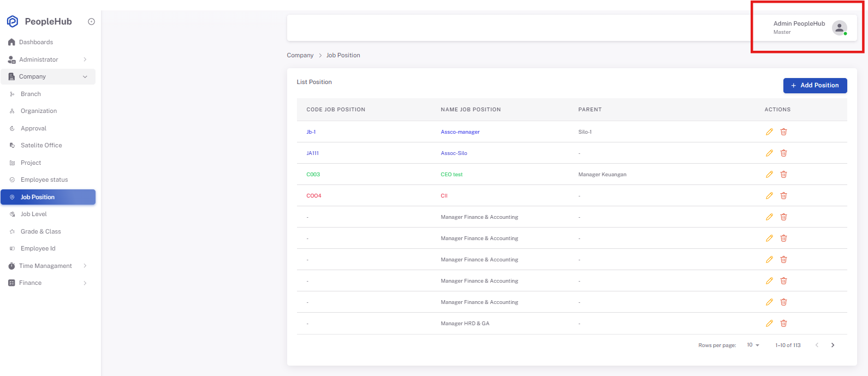The image size is (868, 376).
Task: Delete the Assoc-Silo position via trash icon
Action: (783, 153)
